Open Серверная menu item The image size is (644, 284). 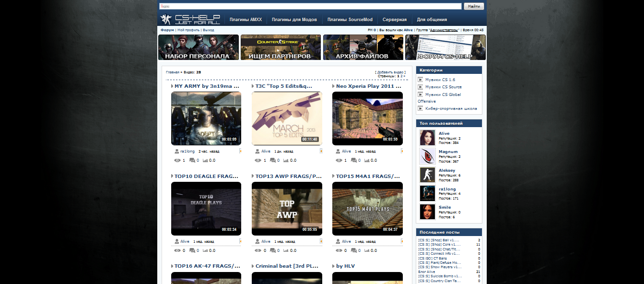395,20
